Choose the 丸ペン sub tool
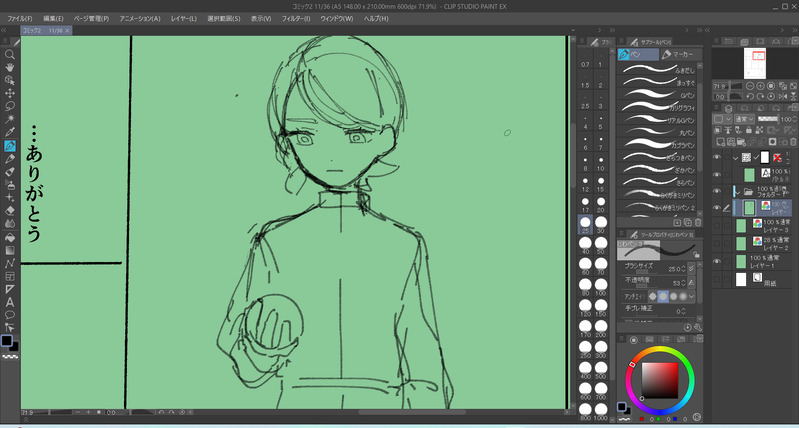Image resolution: width=799 pixels, height=428 pixels. [657, 132]
